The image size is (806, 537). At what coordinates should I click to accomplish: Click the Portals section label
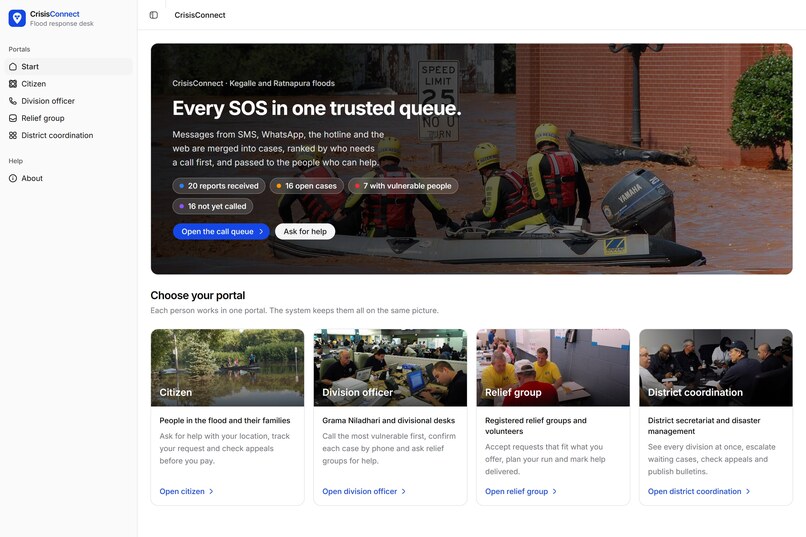click(x=19, y=49)
